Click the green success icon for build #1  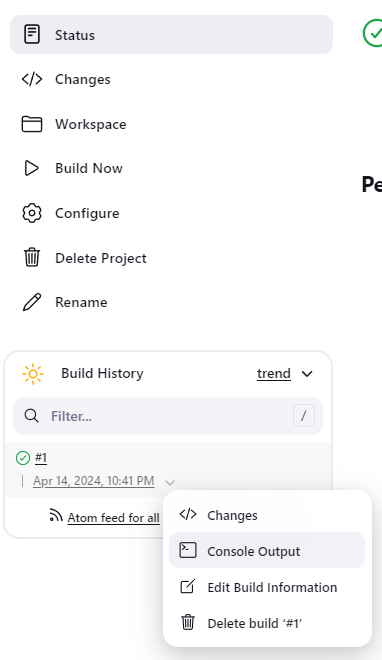pos(23,458)
